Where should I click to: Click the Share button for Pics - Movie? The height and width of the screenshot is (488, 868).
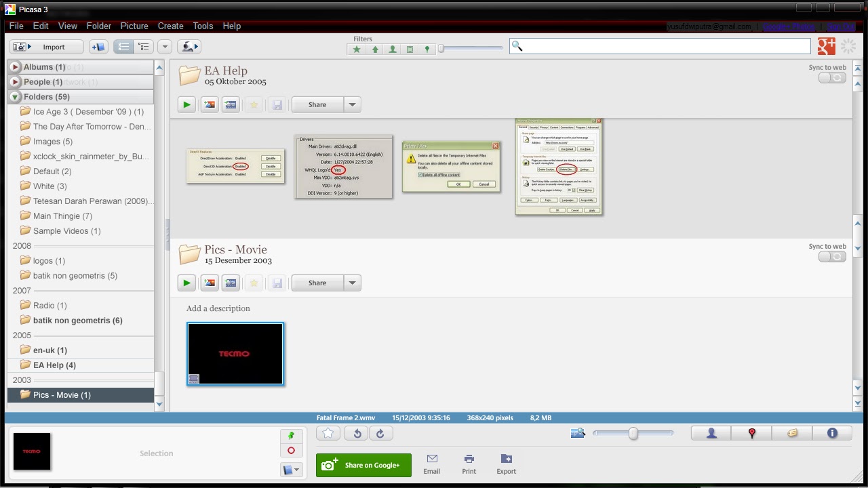coord(317,283)
